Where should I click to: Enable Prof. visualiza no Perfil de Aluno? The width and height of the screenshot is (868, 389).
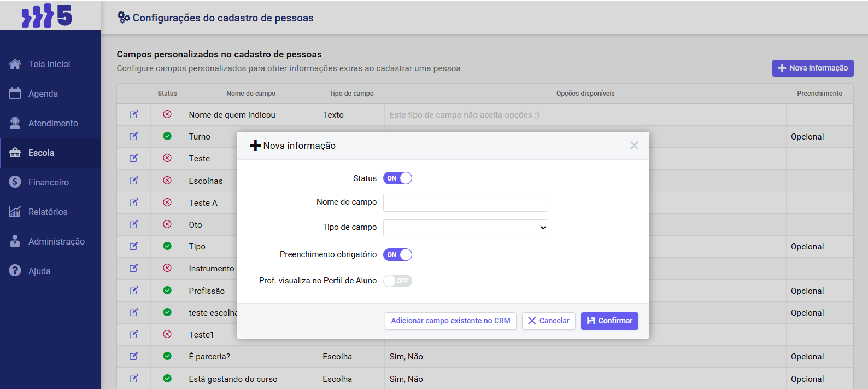click(x=397, y=281)
